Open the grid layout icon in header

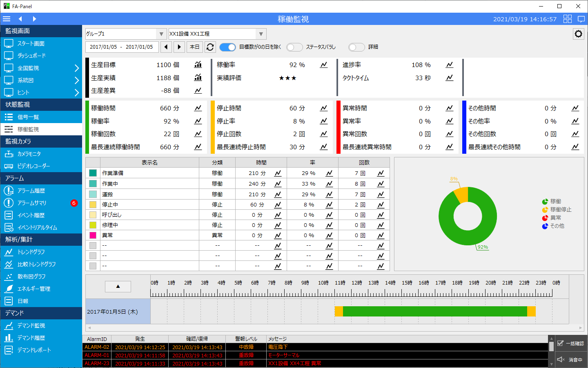(568, 19)
